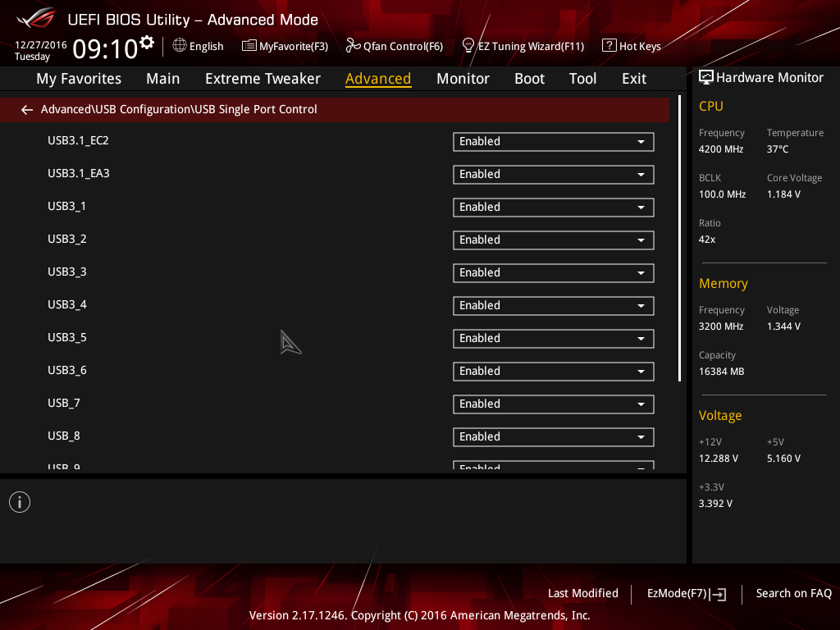Click the back arrow in the breadcrumb
This screenshot has height=630, width=840.
pos(27,110)
